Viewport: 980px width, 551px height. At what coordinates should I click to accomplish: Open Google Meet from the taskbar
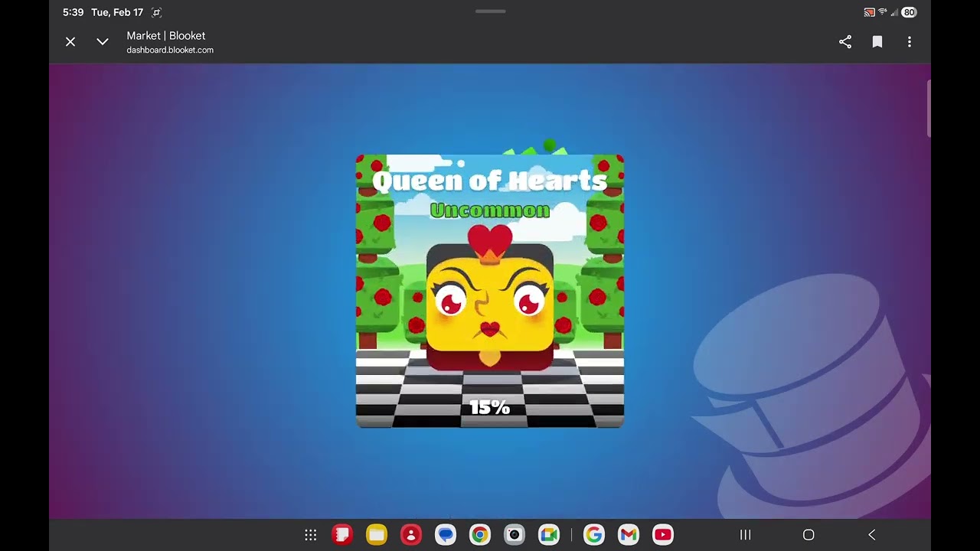tap(549, 535)
